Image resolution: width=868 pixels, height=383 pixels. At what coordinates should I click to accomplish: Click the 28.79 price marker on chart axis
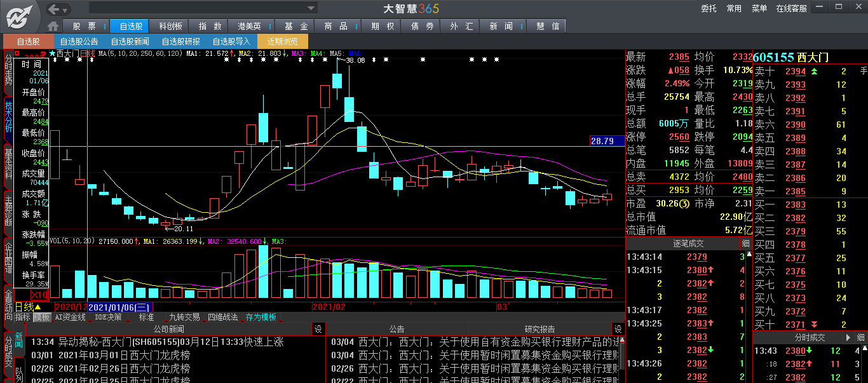pos(602,141)
